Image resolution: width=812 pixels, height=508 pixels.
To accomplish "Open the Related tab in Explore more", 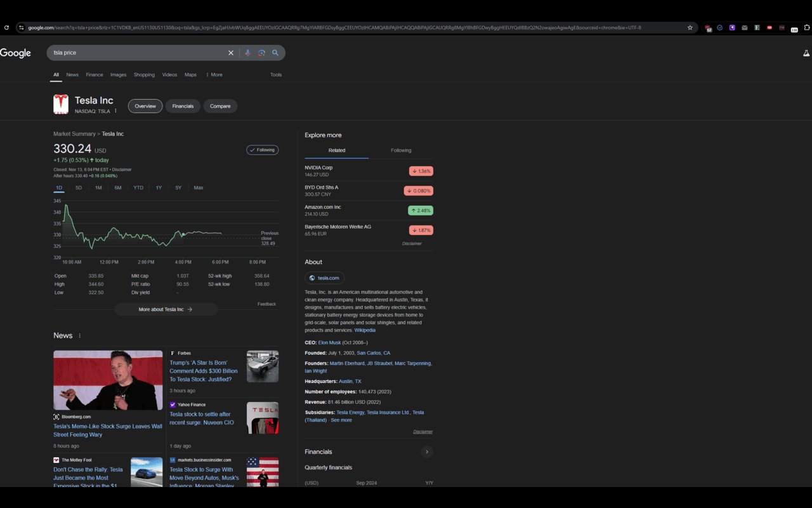I will coord(337,150).
